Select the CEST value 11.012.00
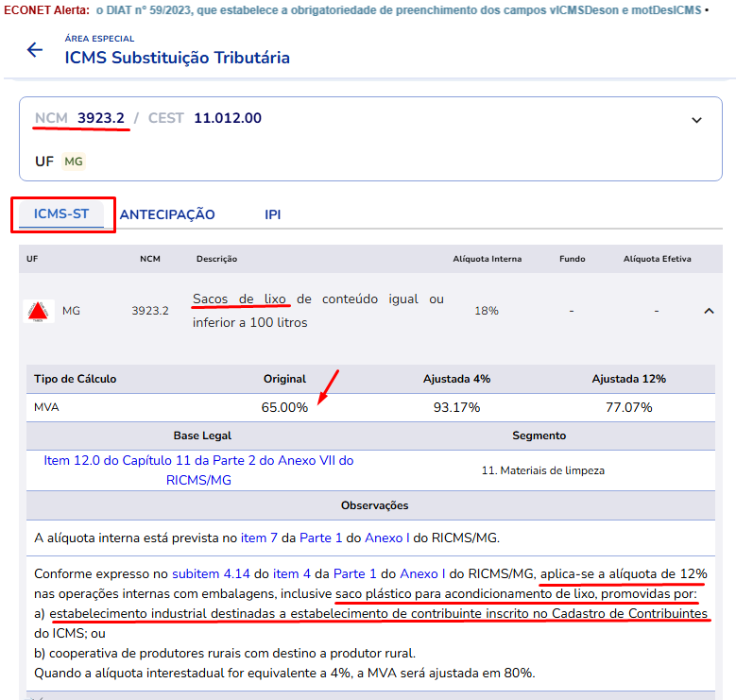Screen dimensions: 736x700 tap(228, 118)
